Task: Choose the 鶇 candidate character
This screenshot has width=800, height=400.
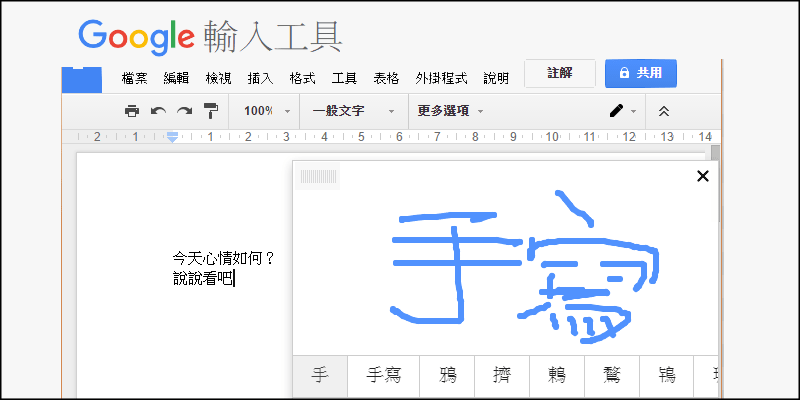Action: click(557, 377)
